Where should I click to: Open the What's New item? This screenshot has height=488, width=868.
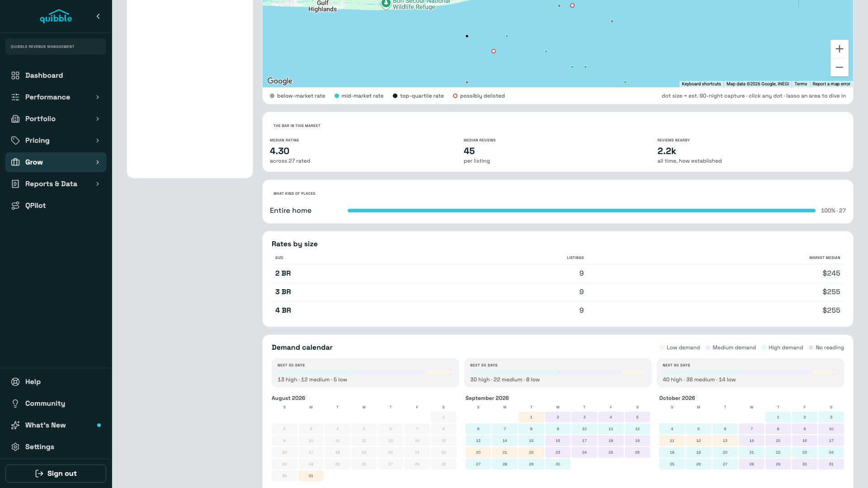[x=56, y=425]
